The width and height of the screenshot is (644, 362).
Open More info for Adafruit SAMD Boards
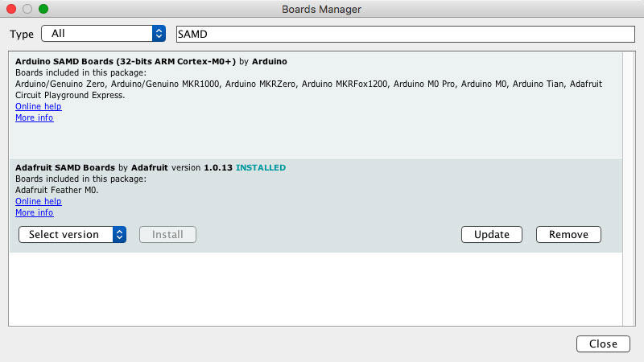[34, 212]
